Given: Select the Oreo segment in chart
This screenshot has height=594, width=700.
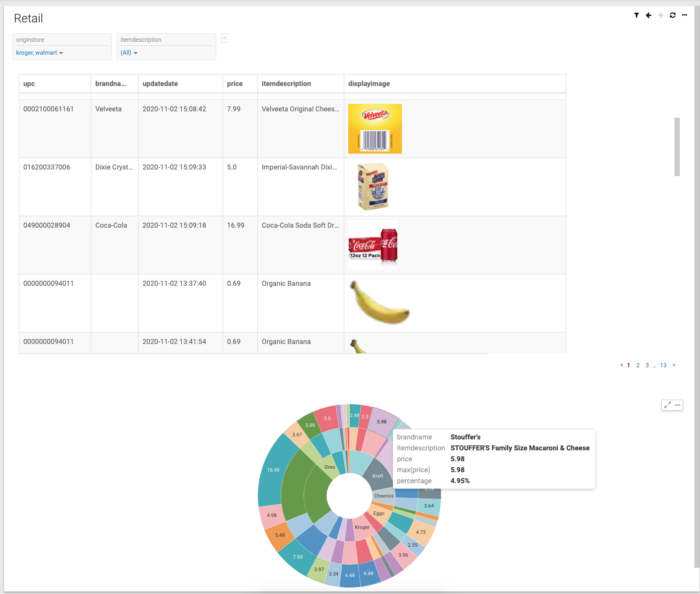Looking at the screenshot, I should click(x=330, y=467).
